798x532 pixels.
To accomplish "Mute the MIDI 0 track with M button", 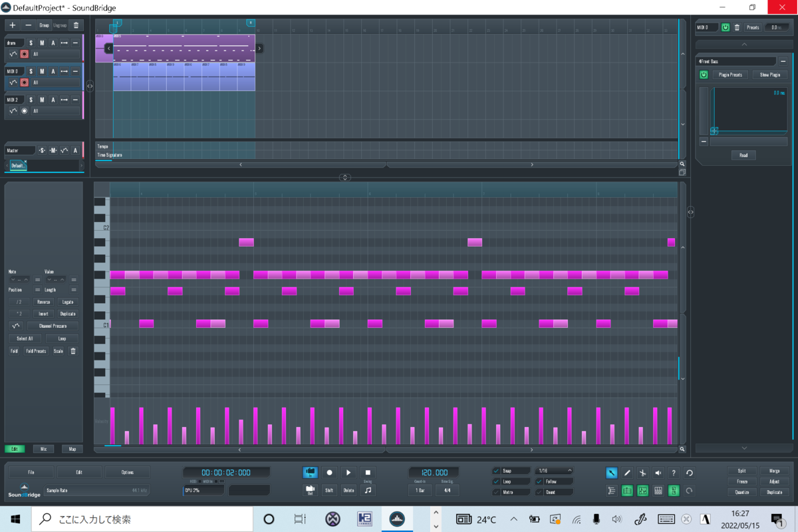I will tap(42, 71).
